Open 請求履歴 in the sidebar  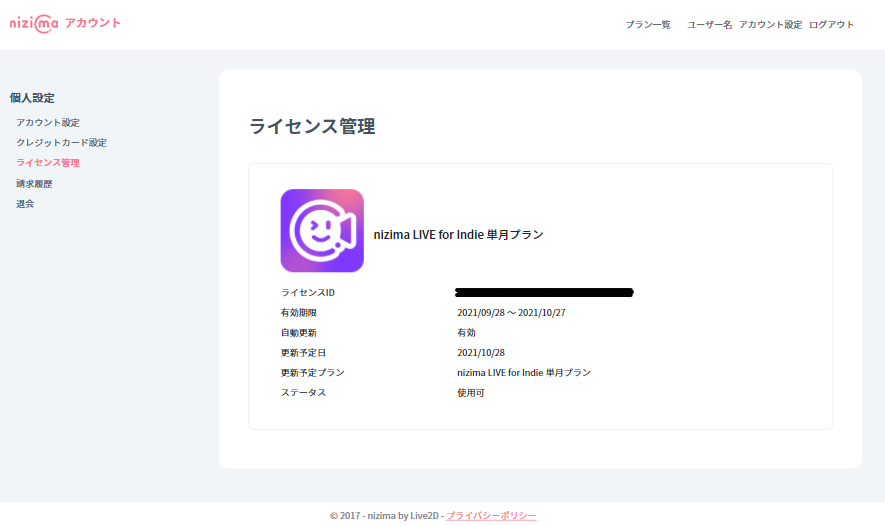click(34, 183)
